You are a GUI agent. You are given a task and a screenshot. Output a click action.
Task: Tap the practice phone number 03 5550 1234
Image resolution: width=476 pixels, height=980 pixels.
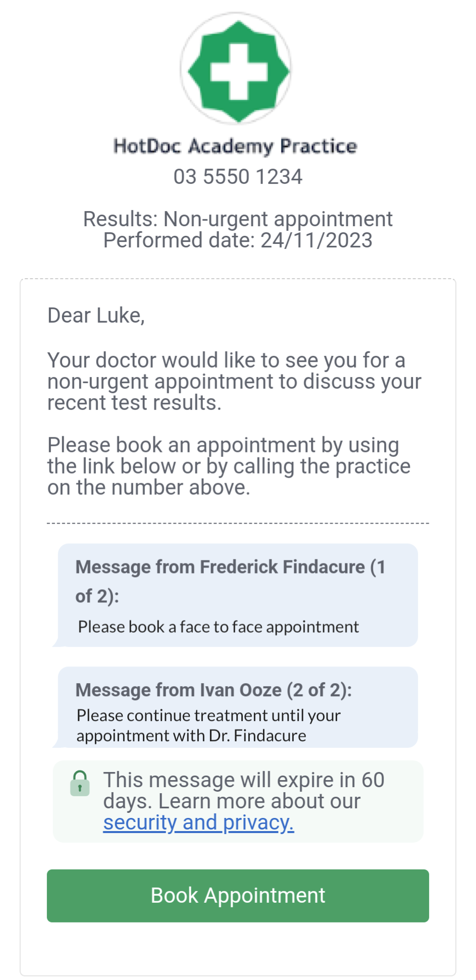click(238, 177)
